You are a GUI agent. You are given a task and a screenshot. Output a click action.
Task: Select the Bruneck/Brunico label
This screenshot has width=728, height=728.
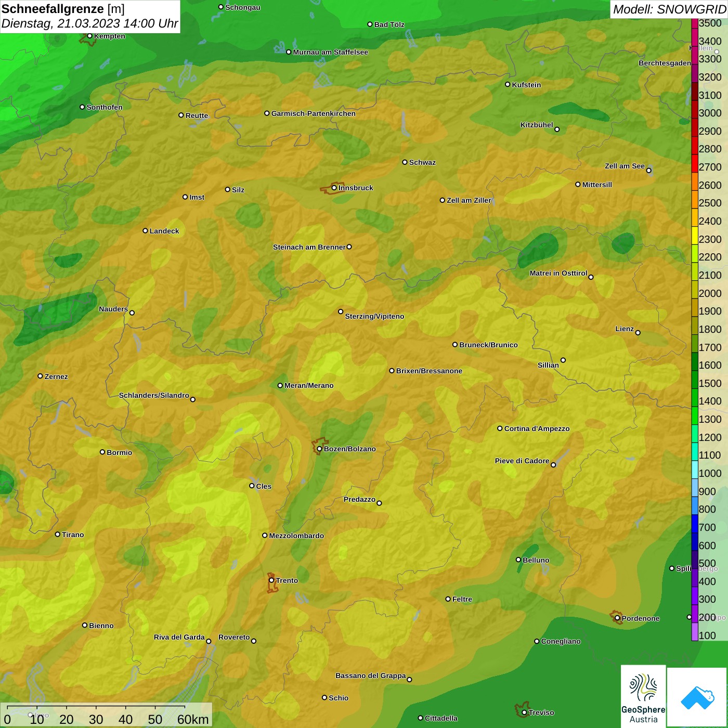pos(488,345)
